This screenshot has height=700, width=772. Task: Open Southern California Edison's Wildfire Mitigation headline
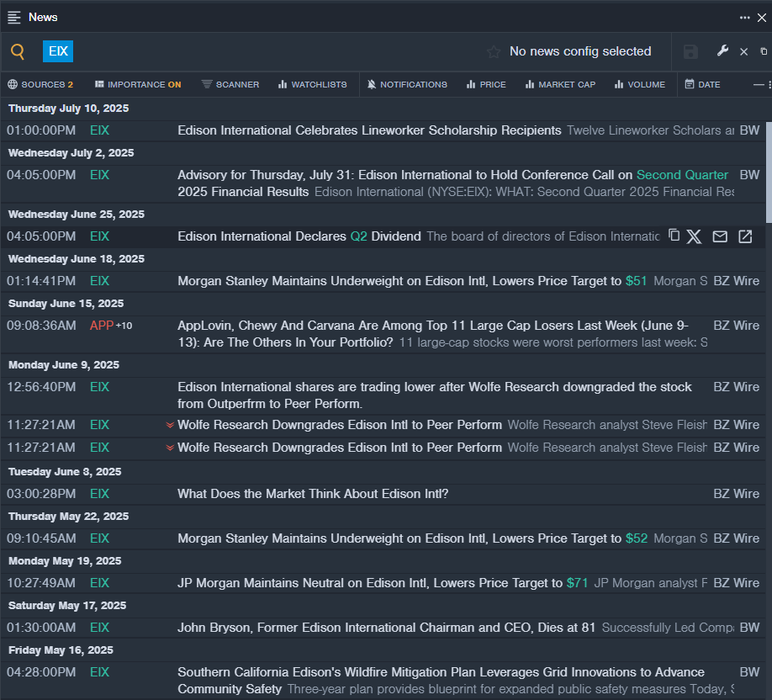point(442,680)
